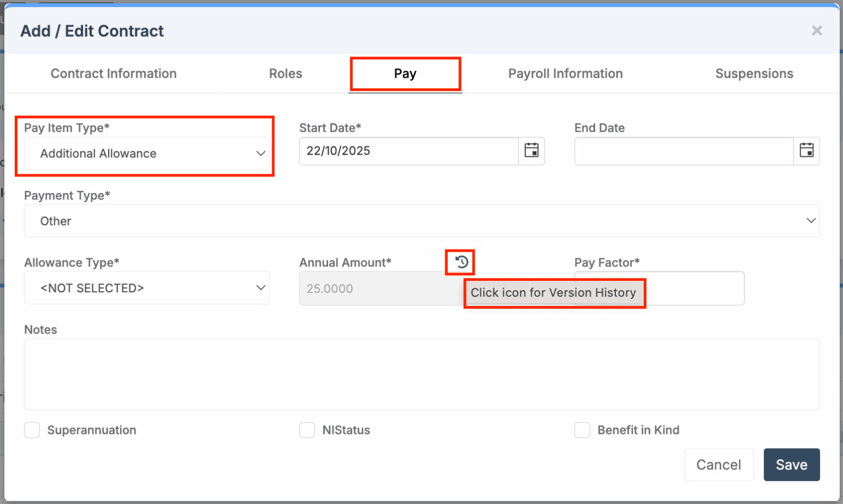
Task: Open the End Date calendar picker
Action: pos(806,151)
